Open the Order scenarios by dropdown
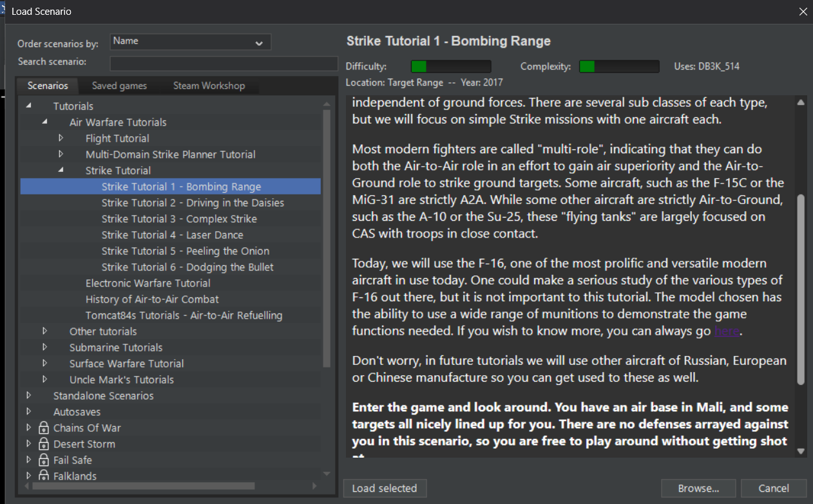 click(191, 42)
